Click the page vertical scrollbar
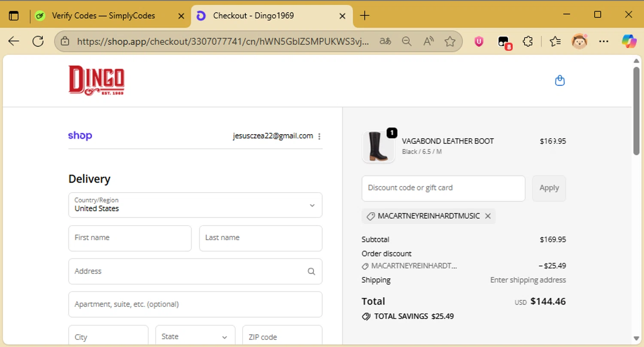Screen dimensions: 644x347 pos(637,111)
